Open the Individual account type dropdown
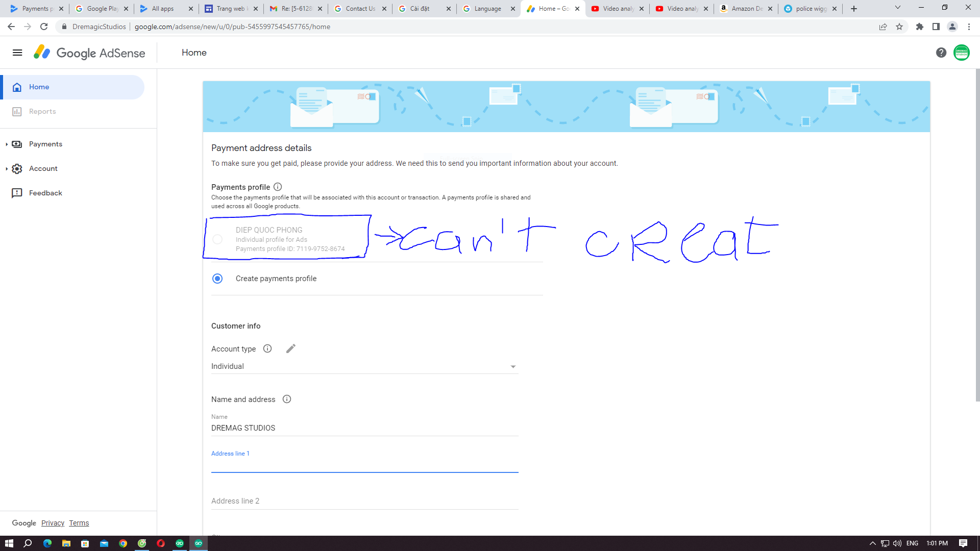980x551 pixels. pos(364,366)
